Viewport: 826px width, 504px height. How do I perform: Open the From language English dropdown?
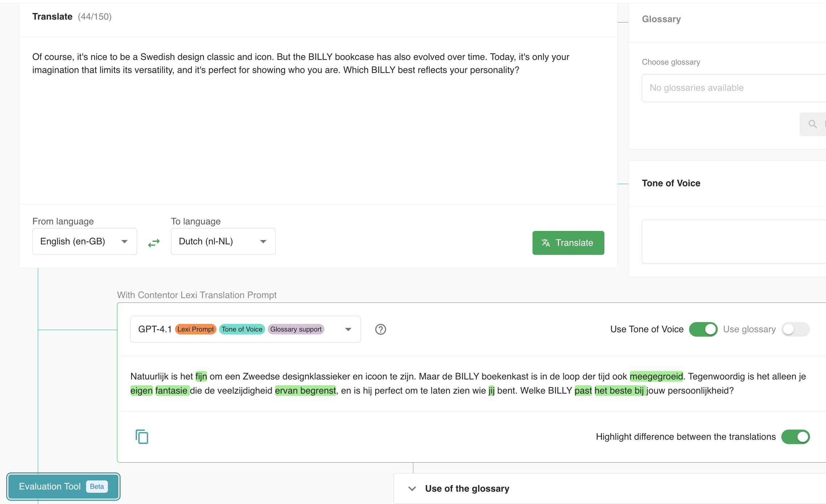[x=84, y=241]
